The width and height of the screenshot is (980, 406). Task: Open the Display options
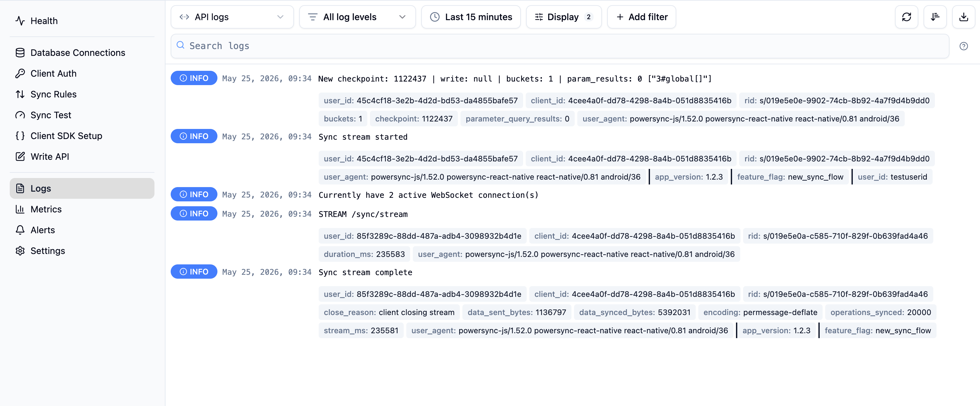563,17
